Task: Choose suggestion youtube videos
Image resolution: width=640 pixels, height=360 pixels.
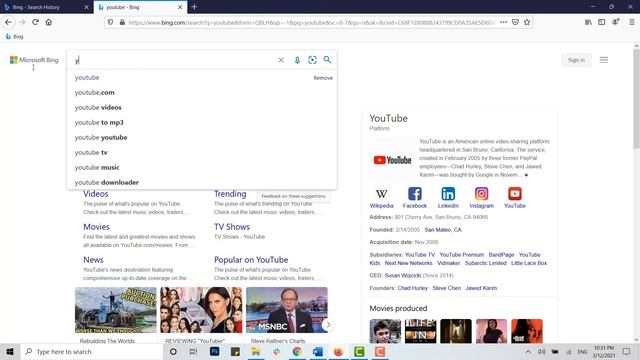Action: [202, 107]
